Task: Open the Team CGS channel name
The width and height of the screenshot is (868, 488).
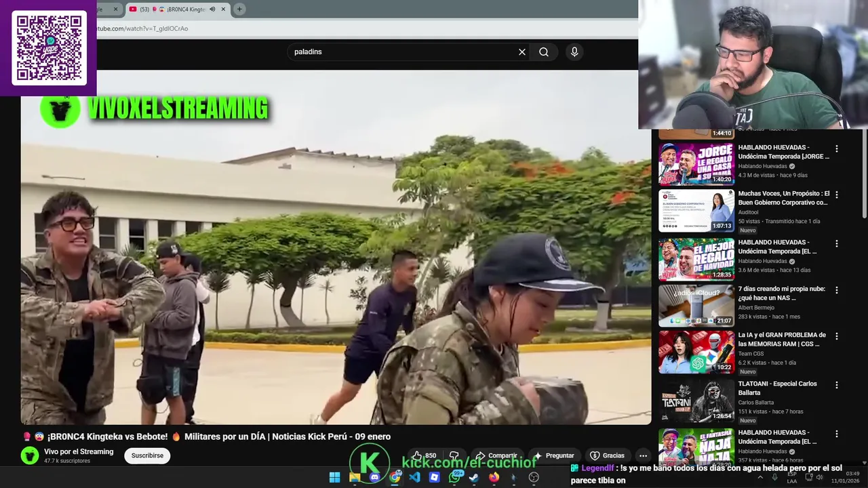Action: click(751, 354)
